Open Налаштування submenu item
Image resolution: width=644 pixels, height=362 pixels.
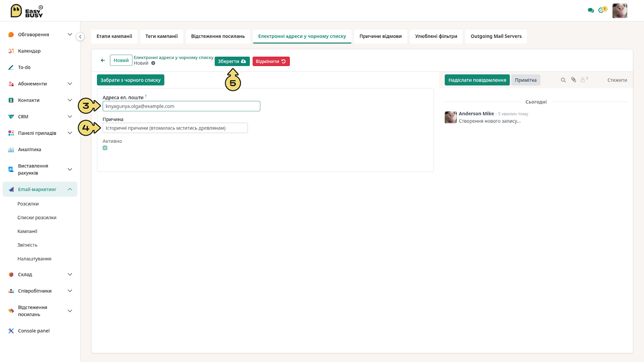35,259
